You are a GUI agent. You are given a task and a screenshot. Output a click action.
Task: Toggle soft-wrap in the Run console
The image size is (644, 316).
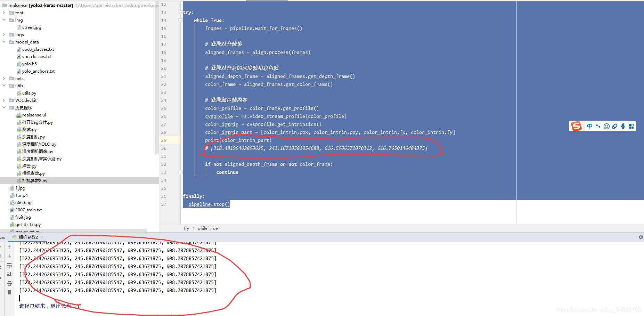pos(9,265)
